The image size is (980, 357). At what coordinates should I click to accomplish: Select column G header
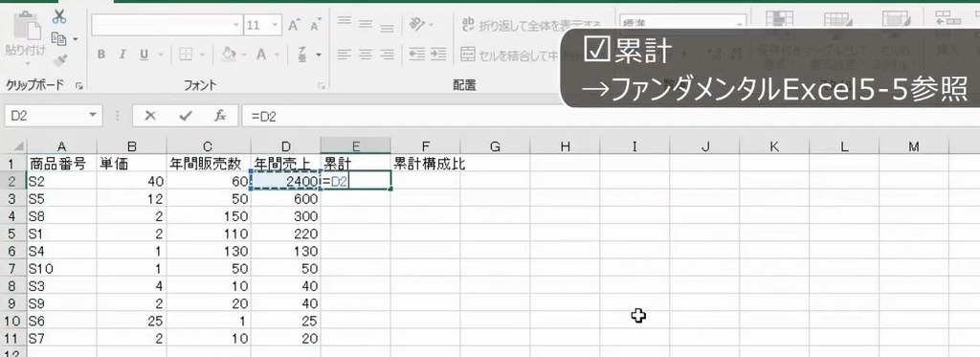click(495, 147)
